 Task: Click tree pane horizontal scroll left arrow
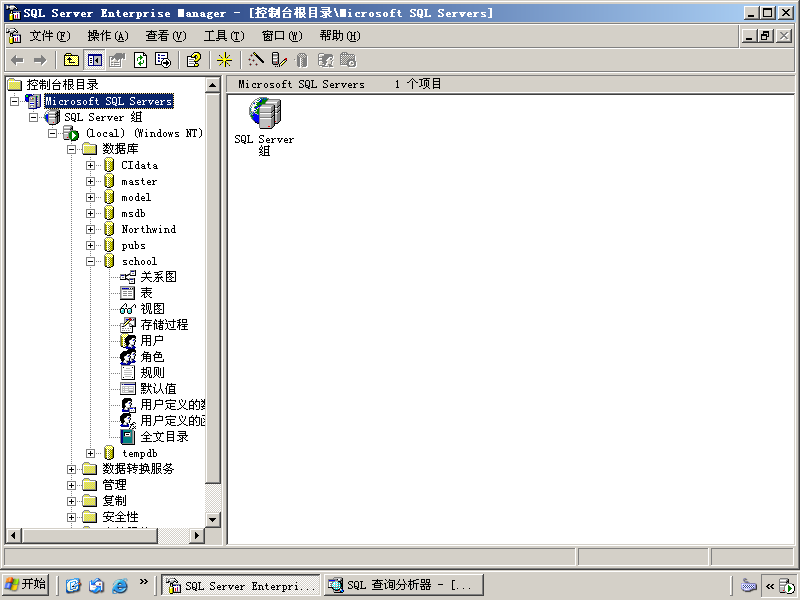[14, 535]
